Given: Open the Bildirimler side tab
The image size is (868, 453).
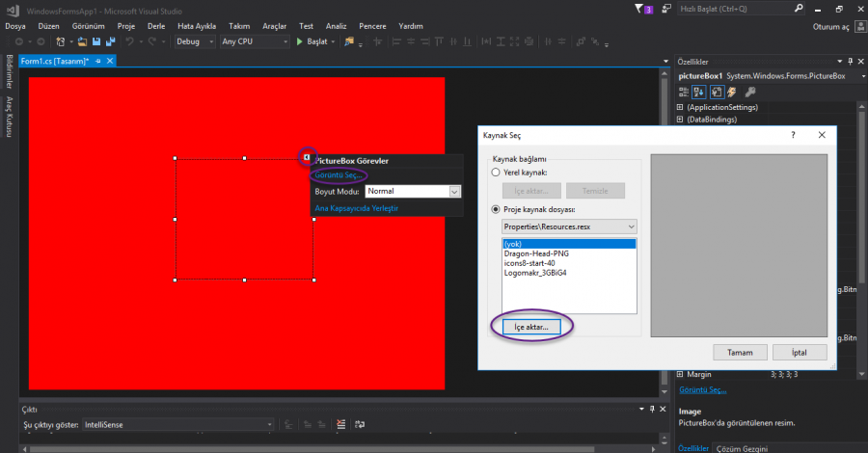Looking at the screenshot, I should tap(10, 71).
